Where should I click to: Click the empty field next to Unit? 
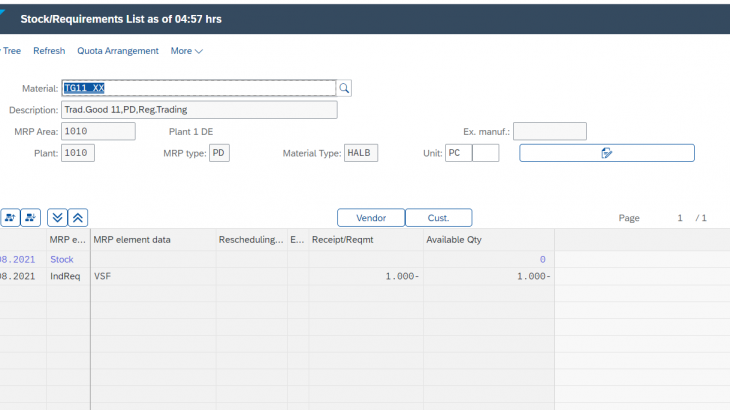tap(486, 153)
